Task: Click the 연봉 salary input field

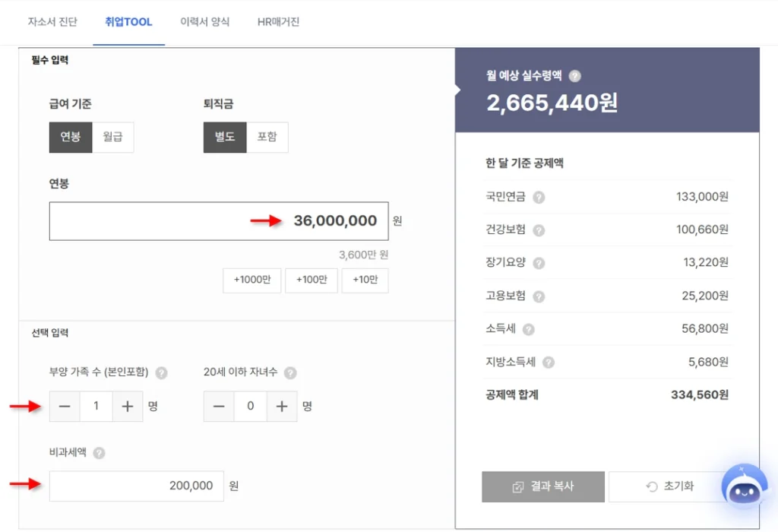Action: coord(219,221)
